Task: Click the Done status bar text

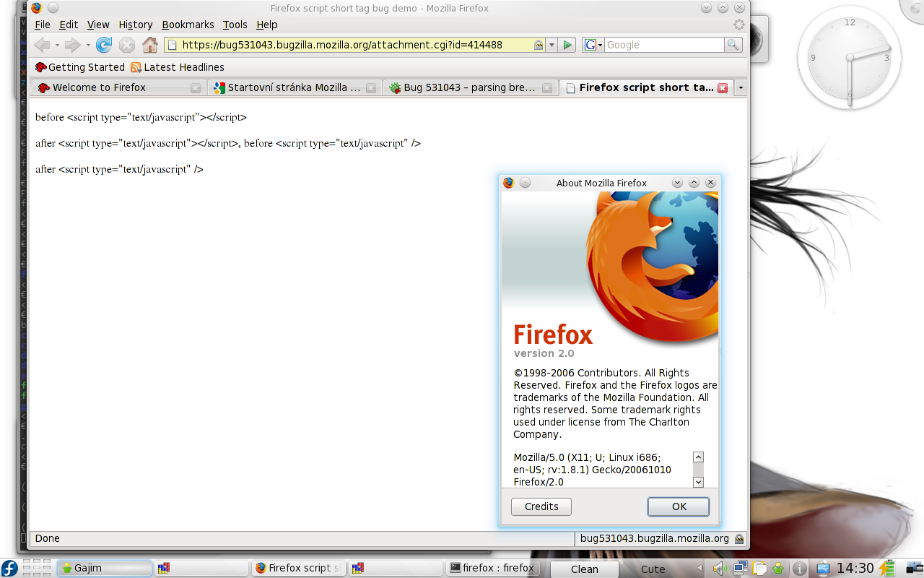Action: click(x=48, y=538)
